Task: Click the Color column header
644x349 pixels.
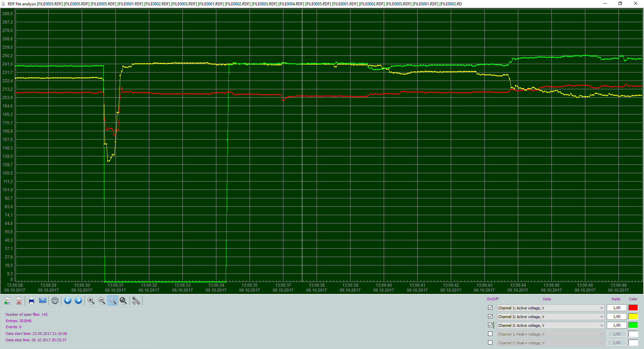Action: coord(633,299)
